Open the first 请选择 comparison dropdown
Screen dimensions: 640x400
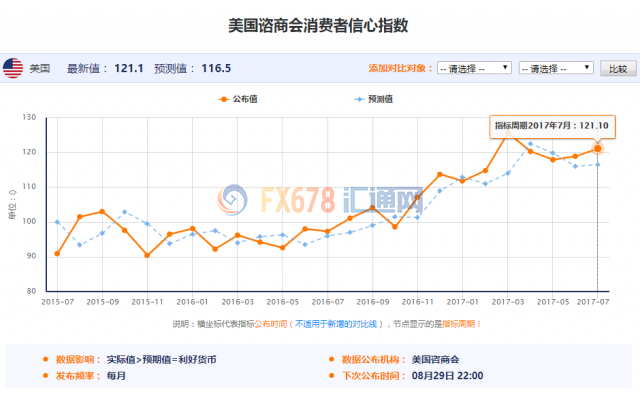pos(473,68)
